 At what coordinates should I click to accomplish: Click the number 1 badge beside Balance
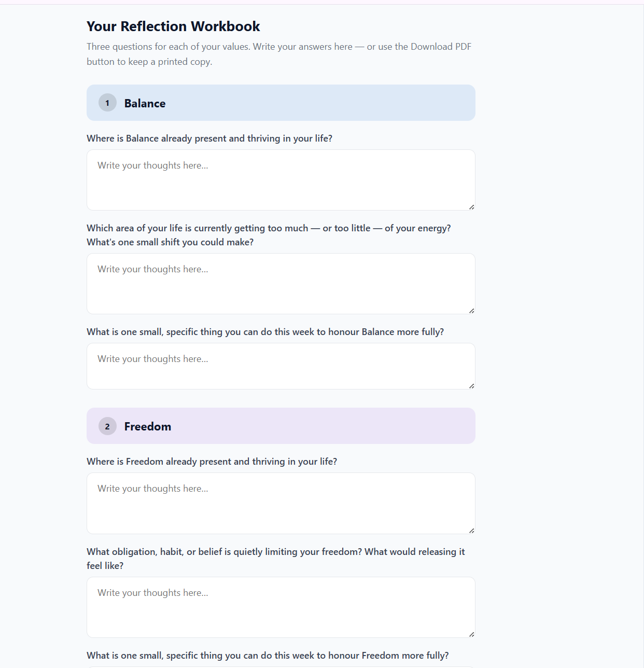coord(107,103)
